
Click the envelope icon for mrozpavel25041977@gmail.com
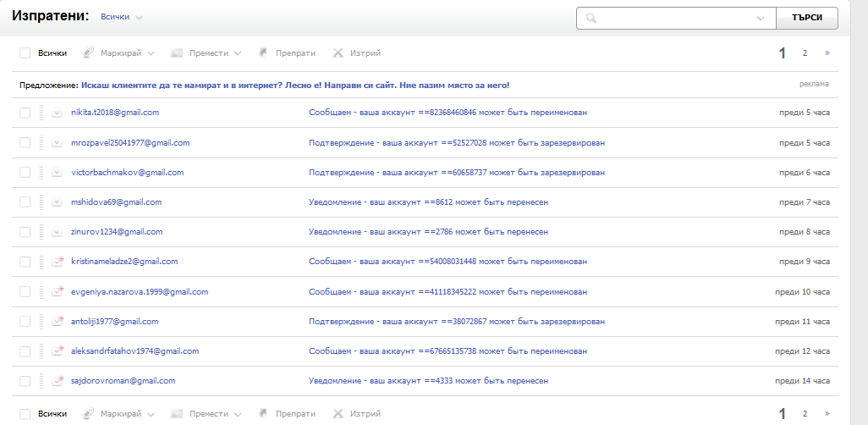click(x=57, y=142)
